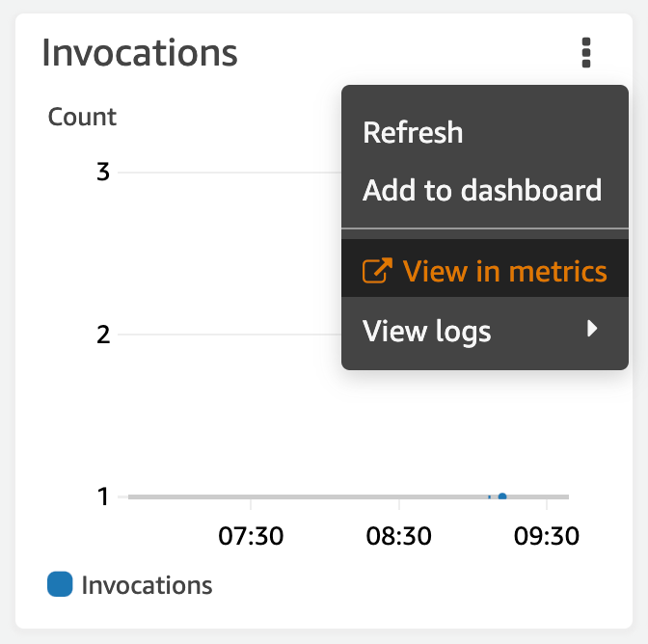Select Refresh from the widget menu
This screenshot has width=648, height=644.
click(413, 132)
